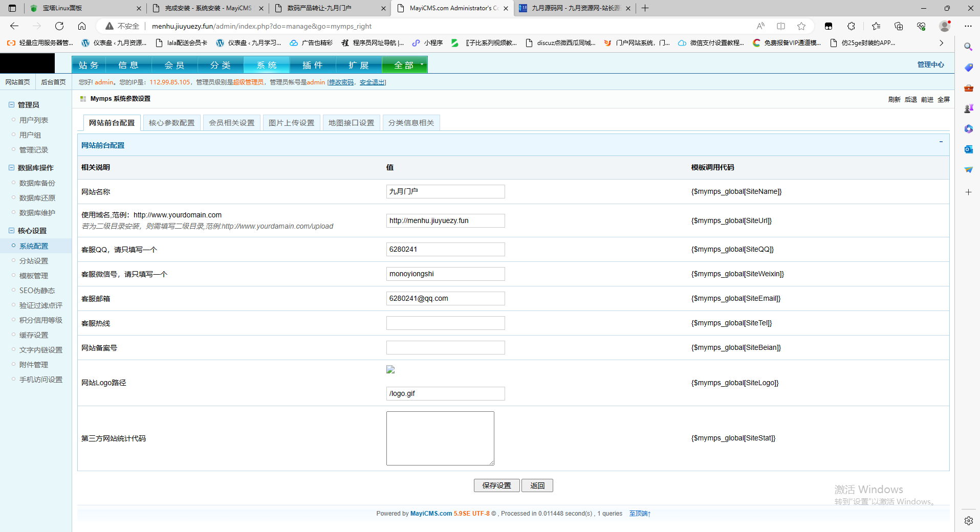This screenshot has height=532, width=980.
Task: Click the 客服热线 empty input field
Action: (x=445, y=323)
